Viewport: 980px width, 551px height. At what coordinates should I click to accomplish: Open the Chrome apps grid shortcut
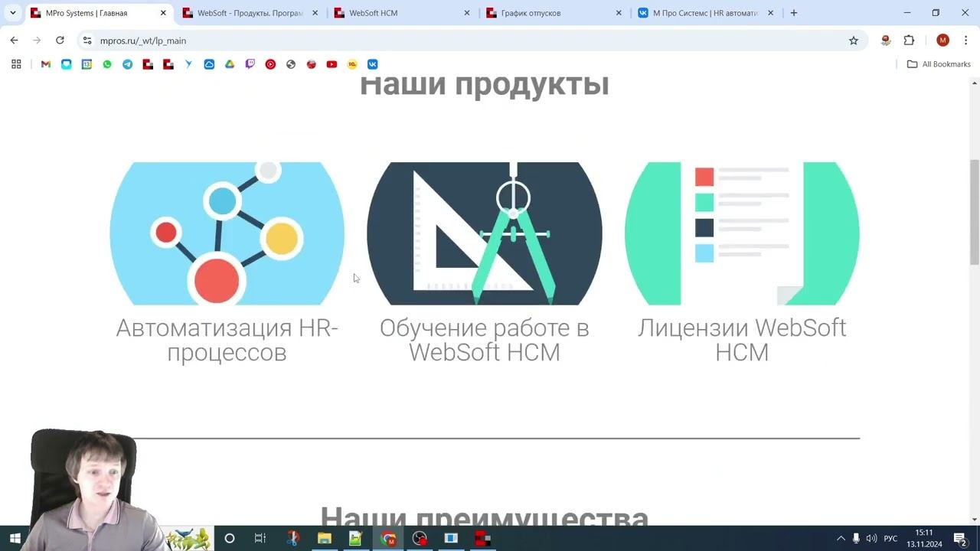[x=16, y=64]
